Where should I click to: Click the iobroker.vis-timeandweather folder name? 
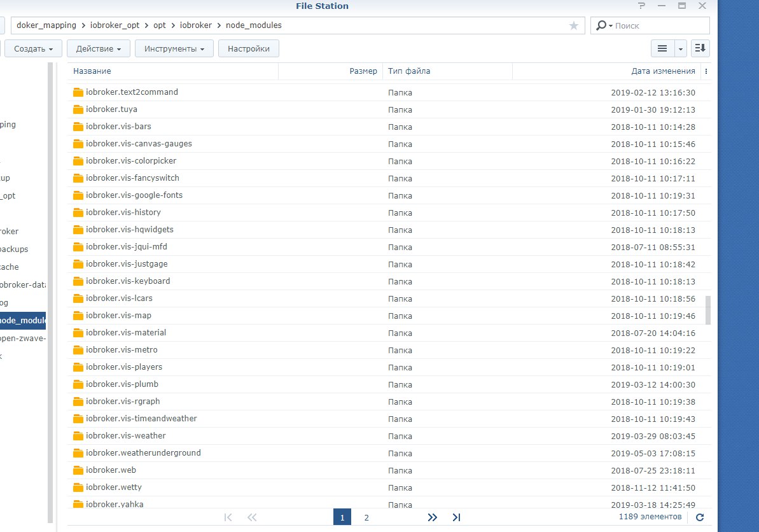tap(141, 419)
